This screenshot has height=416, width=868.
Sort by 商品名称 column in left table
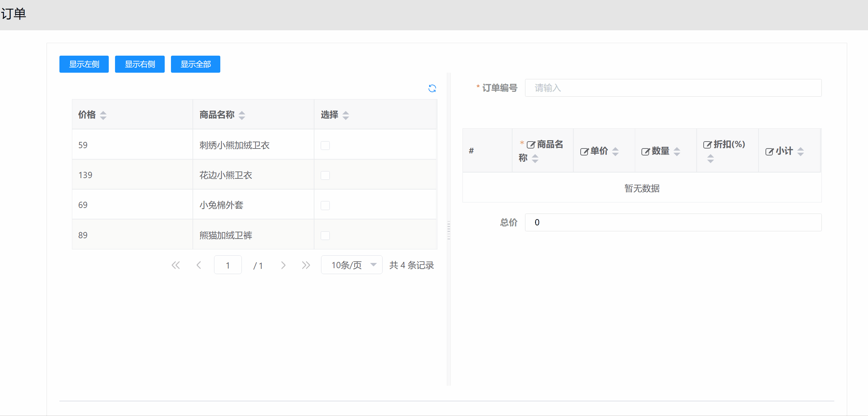tap(242, 115)
